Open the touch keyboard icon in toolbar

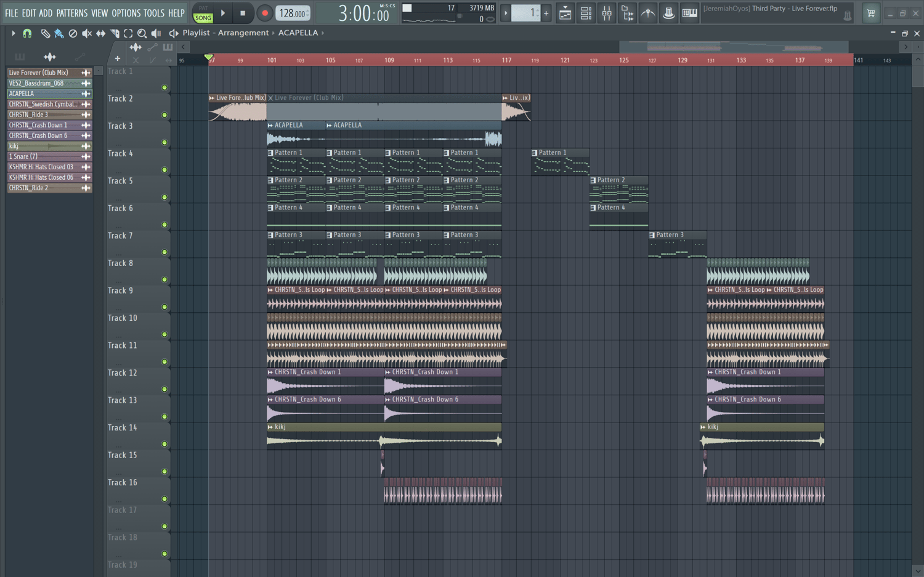click(x=689, y=13)
